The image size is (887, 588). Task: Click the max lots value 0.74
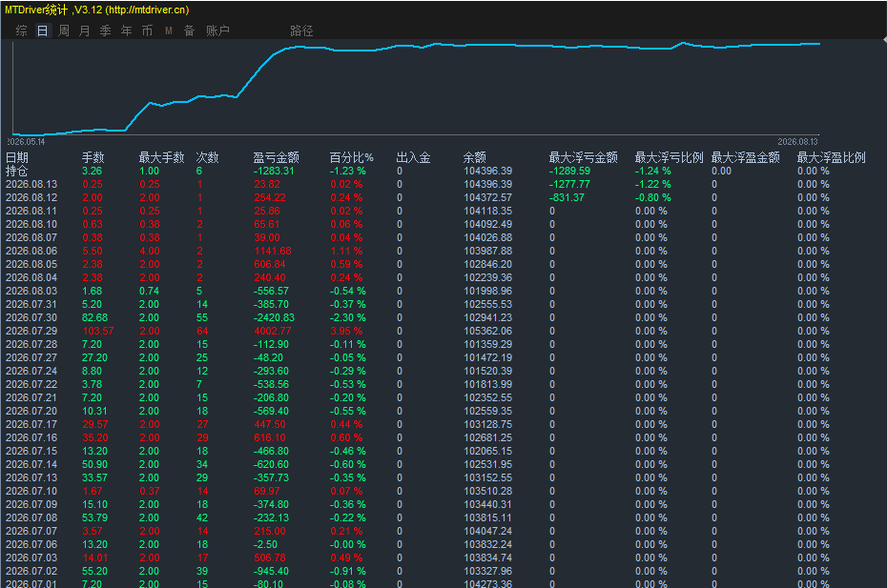[150, 291]
